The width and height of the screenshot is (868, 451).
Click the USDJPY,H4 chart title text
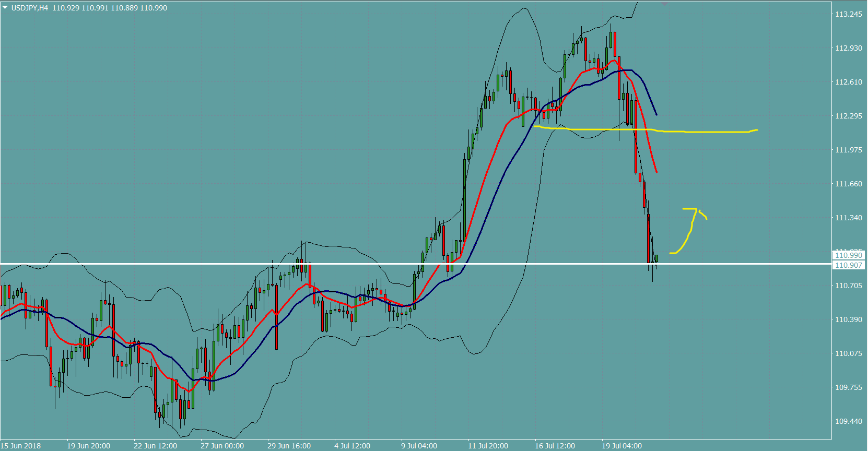[x=30, y=8]
